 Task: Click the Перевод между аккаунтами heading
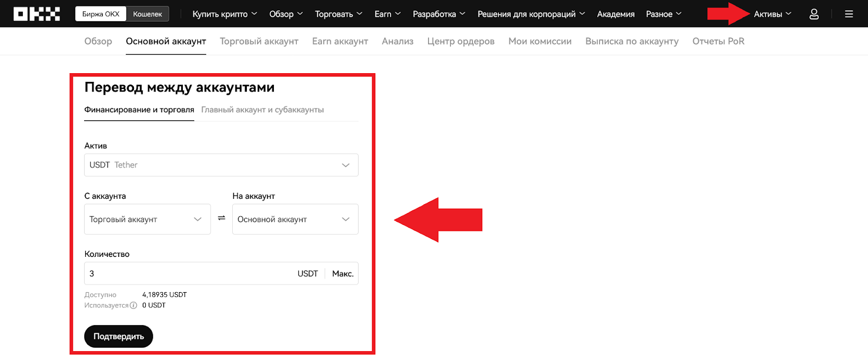coord(180,88)
